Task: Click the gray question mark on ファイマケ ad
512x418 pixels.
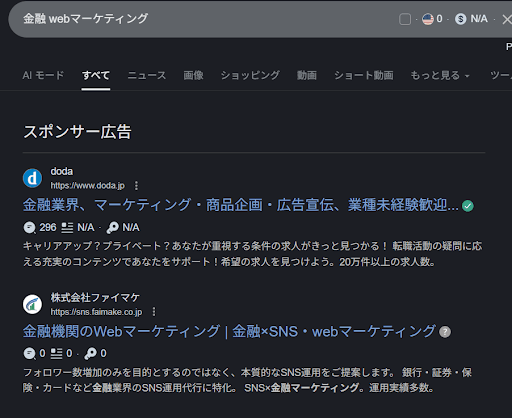Action: (x=445, y=332)
